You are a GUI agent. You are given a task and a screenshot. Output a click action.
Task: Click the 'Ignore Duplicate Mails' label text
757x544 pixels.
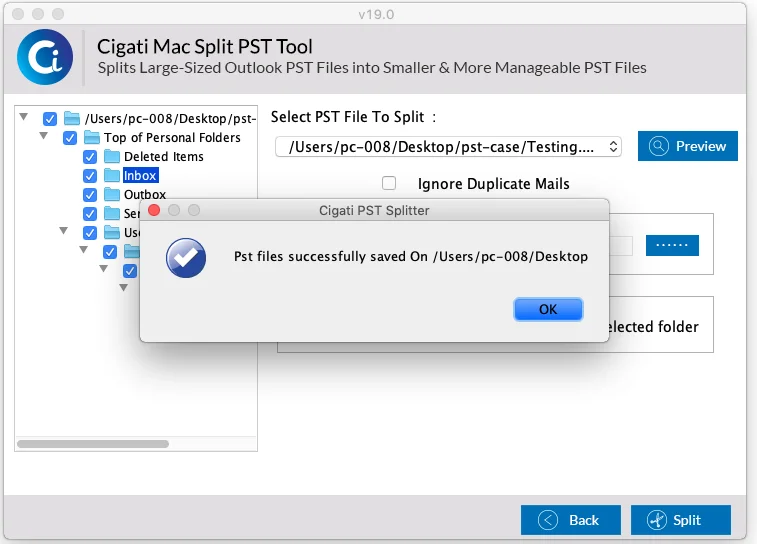pyautogui.click(x=493, y=184)
